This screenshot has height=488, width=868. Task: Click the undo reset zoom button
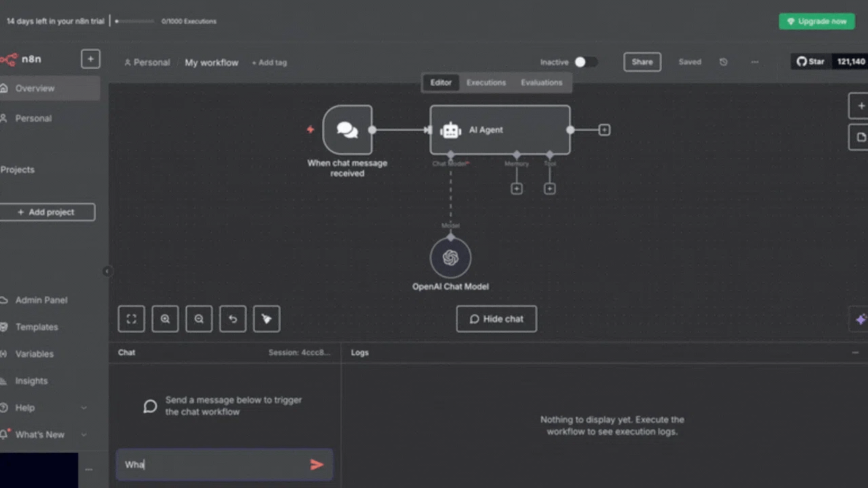click(233, 319)
